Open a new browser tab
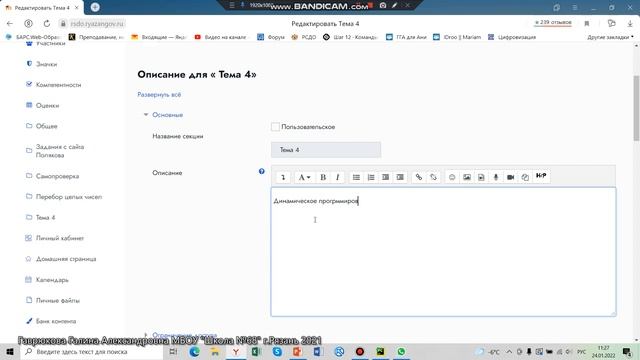 [x=95, y=7]
